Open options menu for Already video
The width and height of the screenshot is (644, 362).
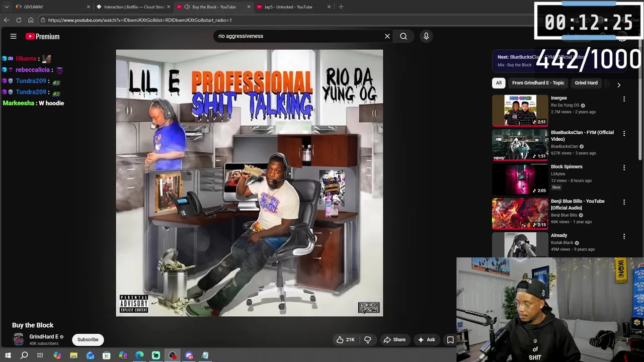(624, 236)
